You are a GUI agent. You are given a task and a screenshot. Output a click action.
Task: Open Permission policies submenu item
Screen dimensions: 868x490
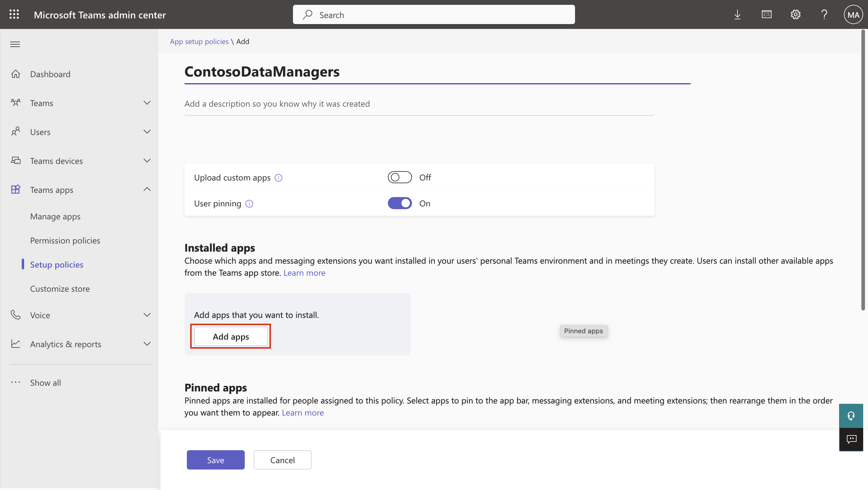pos(65,240)
